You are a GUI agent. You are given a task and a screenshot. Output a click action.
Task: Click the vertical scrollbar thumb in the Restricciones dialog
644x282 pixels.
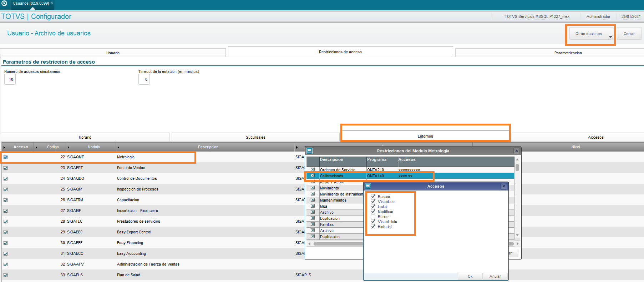coord(517,168)
